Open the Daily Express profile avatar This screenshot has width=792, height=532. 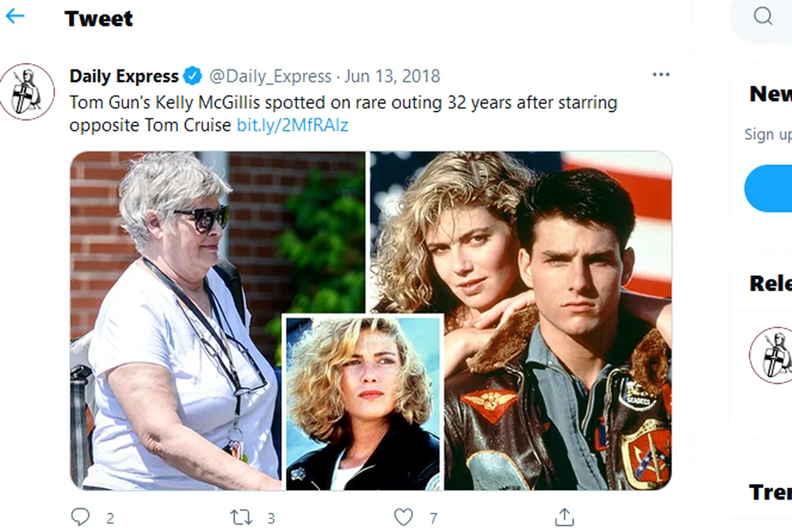(x=27, y=92)
